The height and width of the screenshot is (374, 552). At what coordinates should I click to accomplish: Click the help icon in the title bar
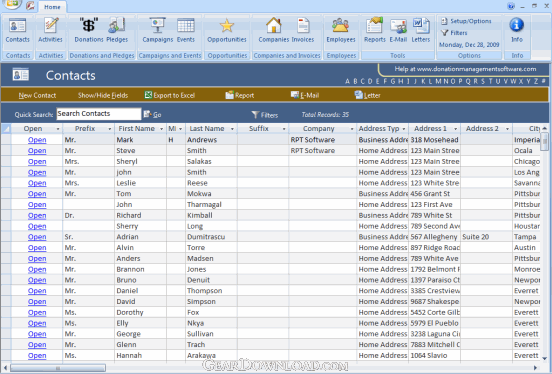[511, 6]
